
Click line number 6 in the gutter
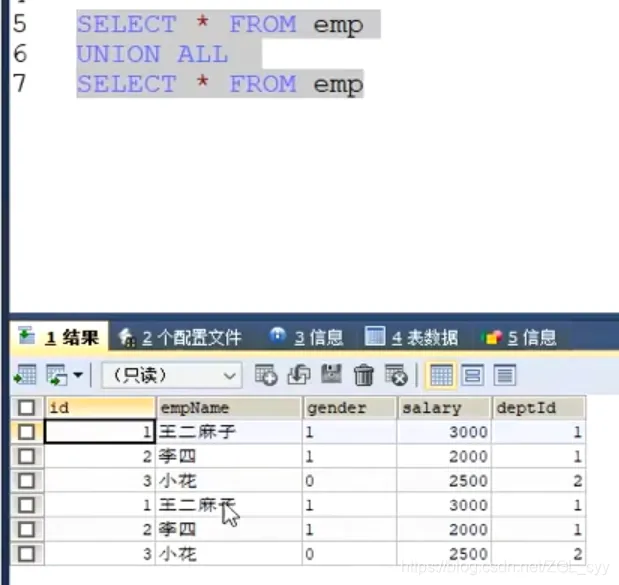click(20, 54)
